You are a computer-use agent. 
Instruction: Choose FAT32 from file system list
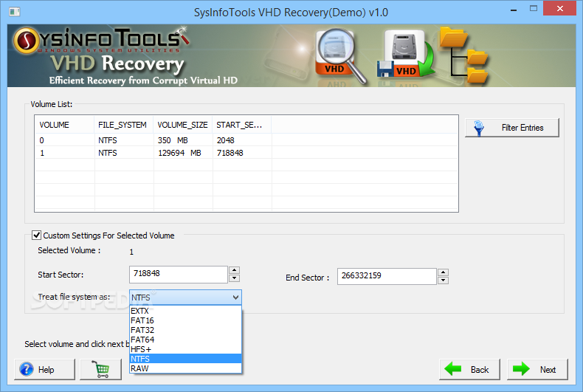186,330
